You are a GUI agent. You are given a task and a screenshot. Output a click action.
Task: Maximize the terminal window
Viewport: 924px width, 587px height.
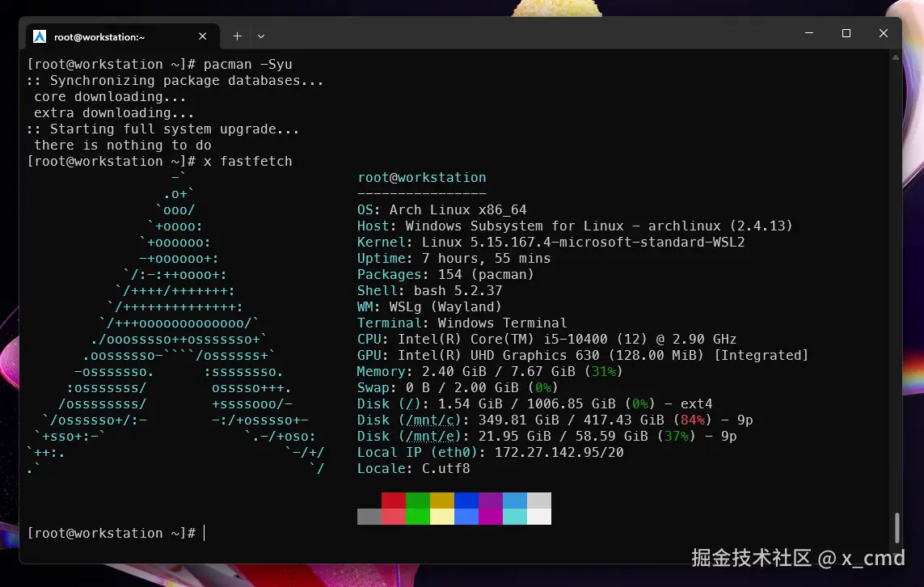[x=846, y=33]
